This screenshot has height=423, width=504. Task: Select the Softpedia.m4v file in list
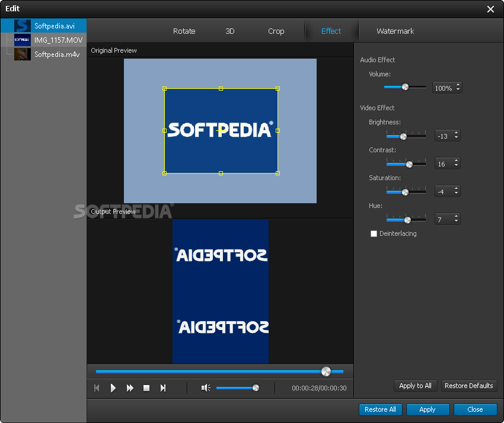(56, 55)
